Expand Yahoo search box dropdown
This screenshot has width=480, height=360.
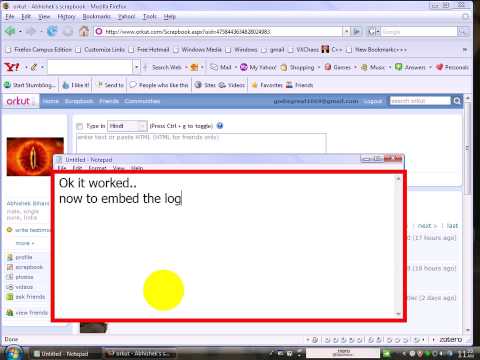136,67
